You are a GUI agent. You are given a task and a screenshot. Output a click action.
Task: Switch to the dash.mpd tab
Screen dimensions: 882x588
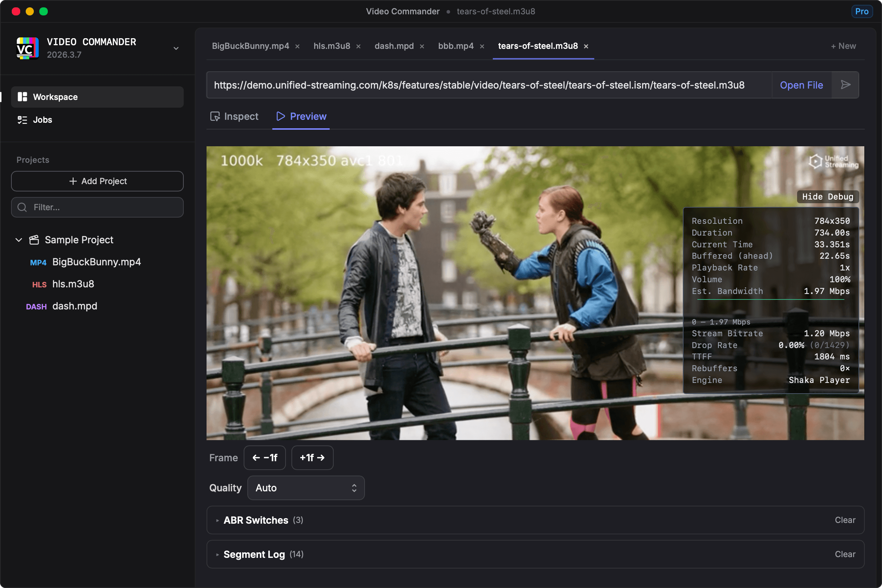[x=394, y=46]
